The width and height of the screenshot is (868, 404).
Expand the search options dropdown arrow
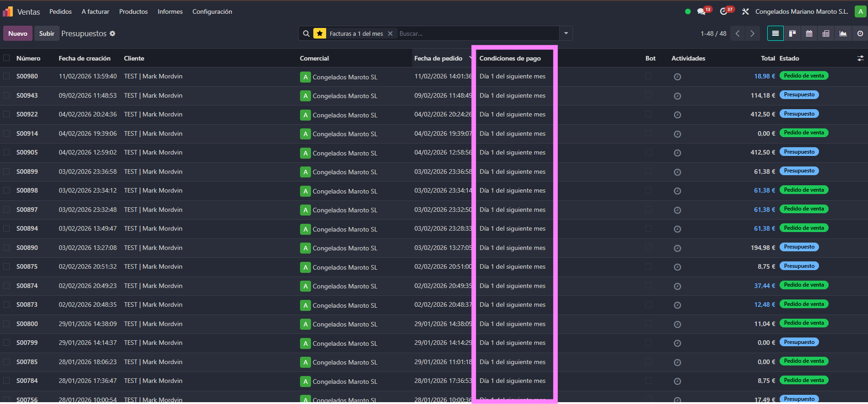coord(566,33)
